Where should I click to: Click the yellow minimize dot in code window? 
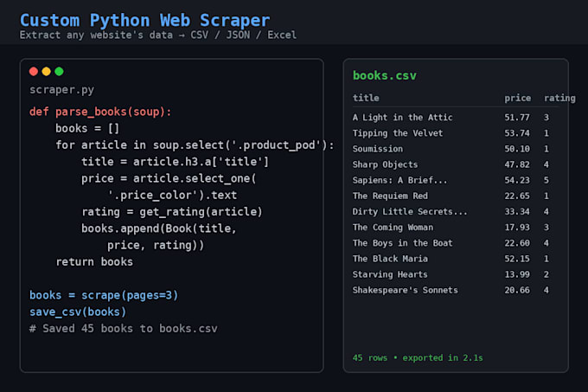click(x=46, y=71)
